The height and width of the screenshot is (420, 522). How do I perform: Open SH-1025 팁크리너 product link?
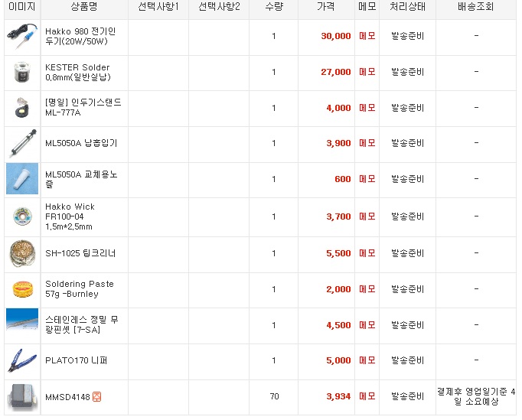click(80, 253)
